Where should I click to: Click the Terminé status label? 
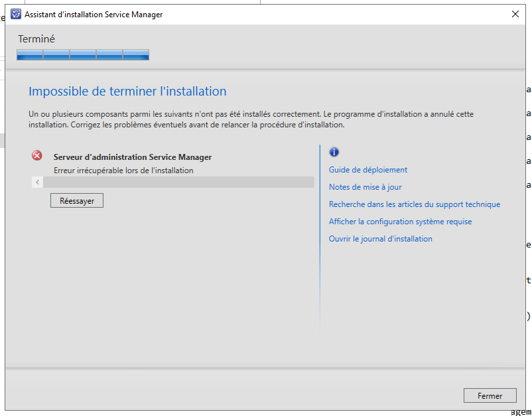pyautogui.click(x=36, y=39)
